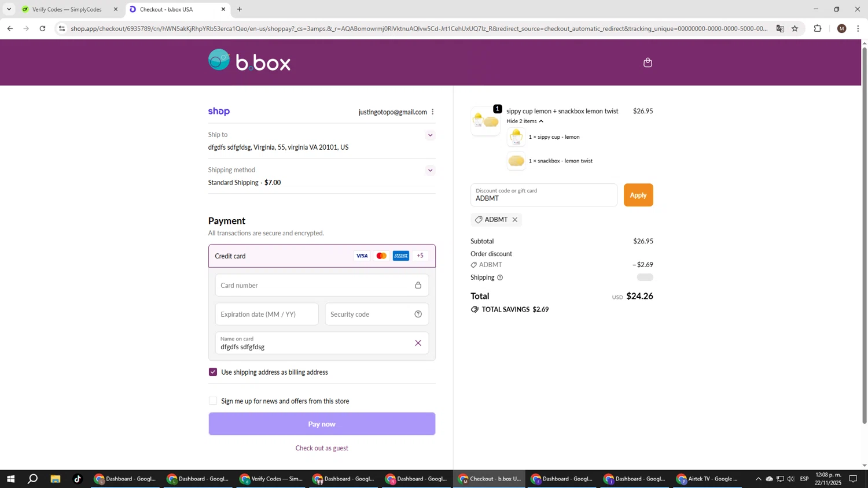
Task: Switch to Verify Codes taskbar window
Action: [272, 479]
